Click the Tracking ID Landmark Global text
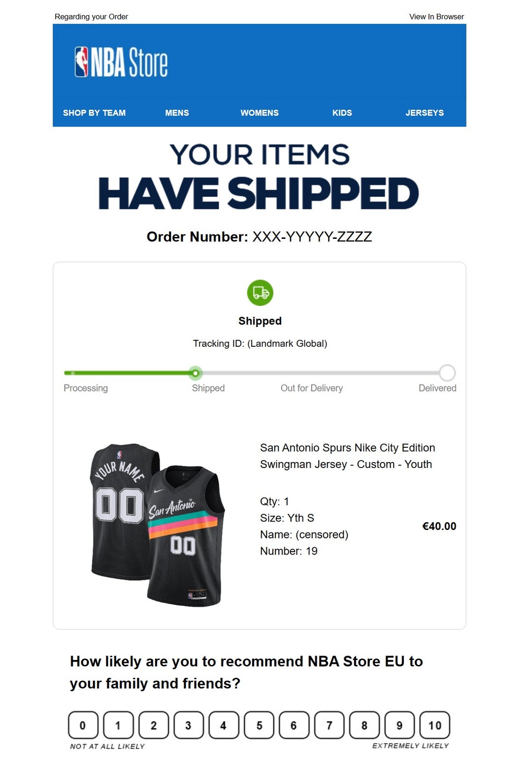532x761 pixels. (x=260, y=343)
